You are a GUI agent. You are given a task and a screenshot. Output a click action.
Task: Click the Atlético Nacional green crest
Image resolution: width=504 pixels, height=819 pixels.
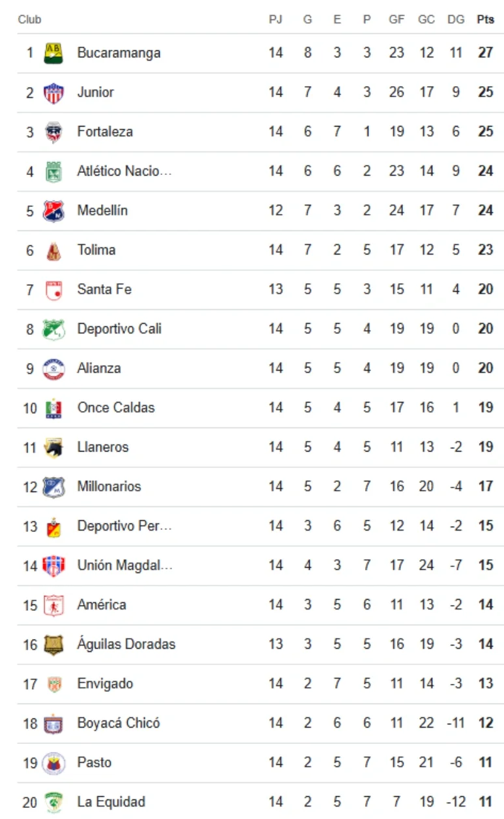pyautogui.click(x=53, y=172)
